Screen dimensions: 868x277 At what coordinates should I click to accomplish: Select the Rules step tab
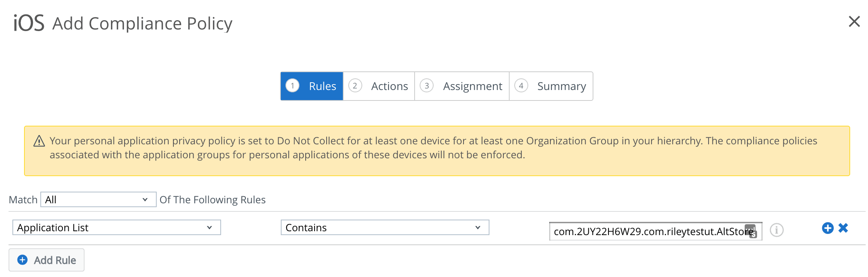pos(312,86)
